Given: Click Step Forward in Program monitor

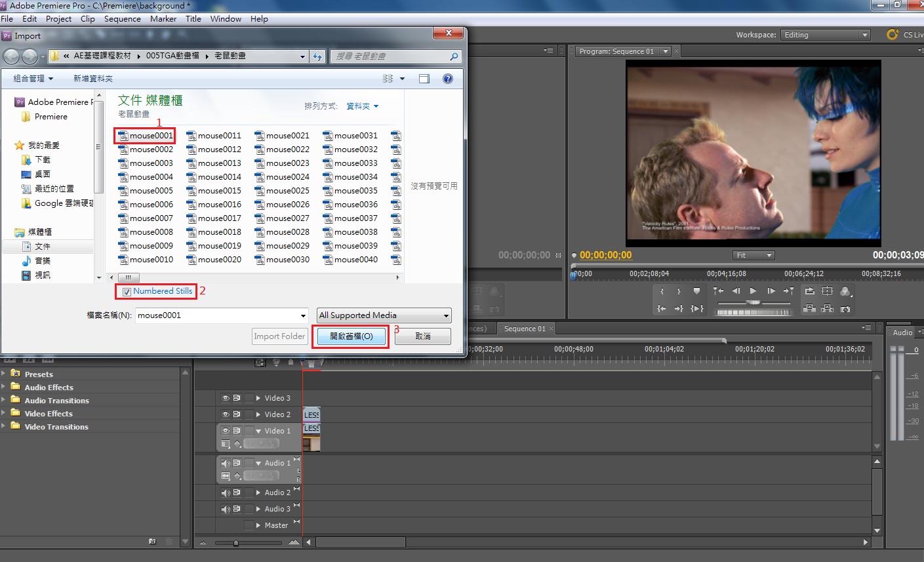Looking at the screenshot, I should [x=771, y=291].
